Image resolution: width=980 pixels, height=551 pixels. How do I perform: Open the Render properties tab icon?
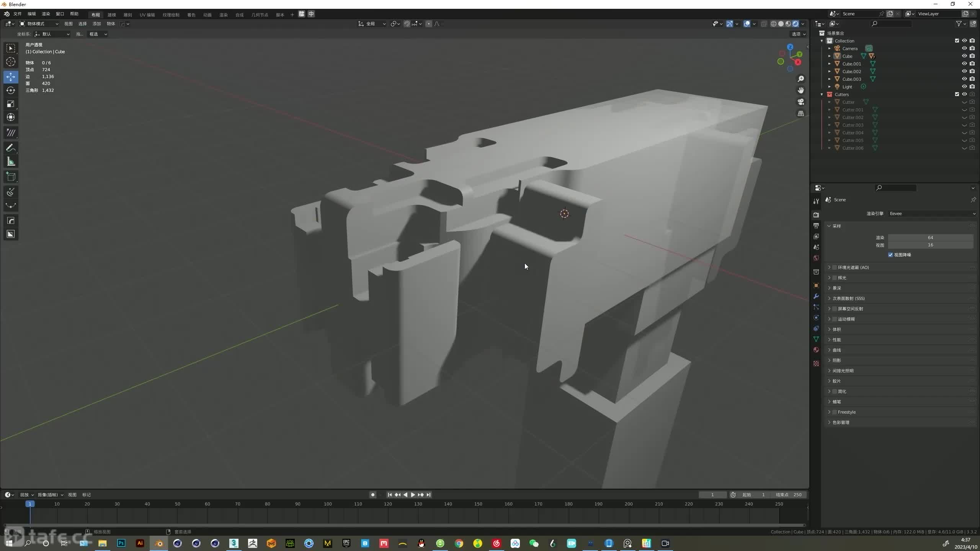click(816, 215)
